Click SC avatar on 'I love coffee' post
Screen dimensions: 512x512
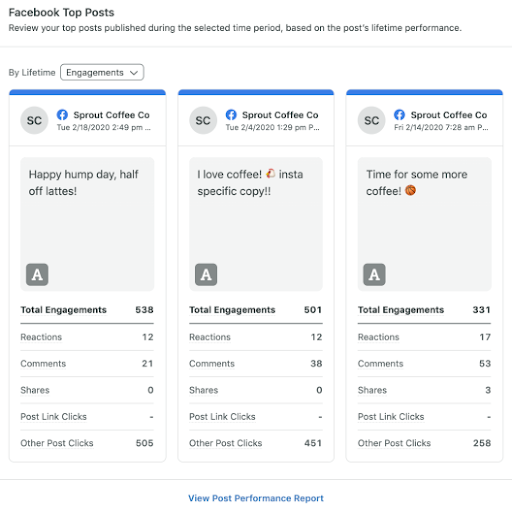click(x=203, y=120)
